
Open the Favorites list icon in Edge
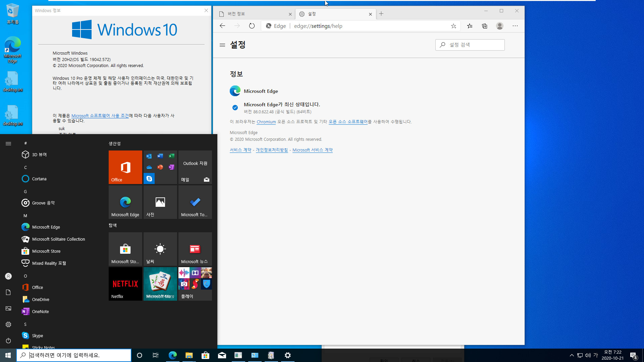pyautogui.click(x=470, y=26)
